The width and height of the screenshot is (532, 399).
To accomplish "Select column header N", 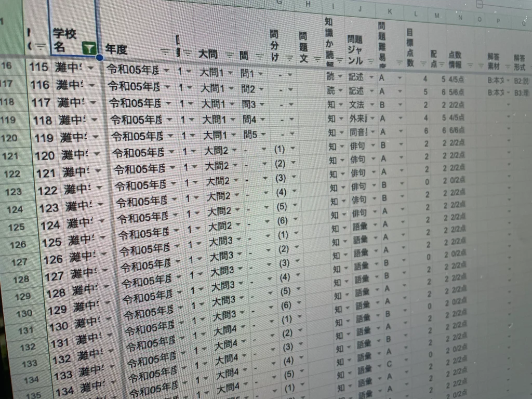I will (x=460, y=18).
